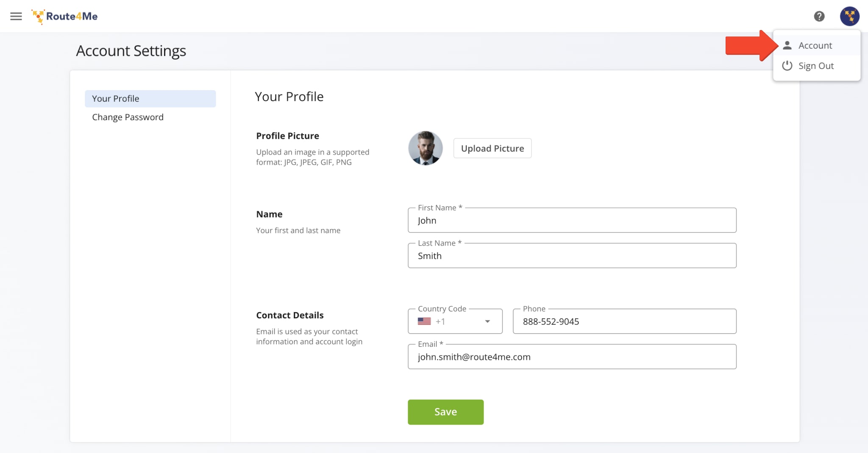
Task: Select the Phone number field
Action: [x=624, y=321]
